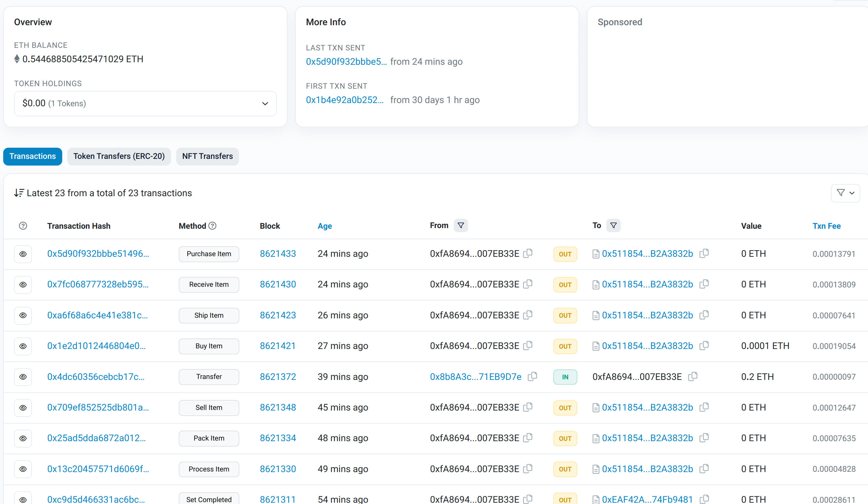868x504 pixels.
Task: Toggle eye preview for Sell Item transaction
Action: [23, 408]
